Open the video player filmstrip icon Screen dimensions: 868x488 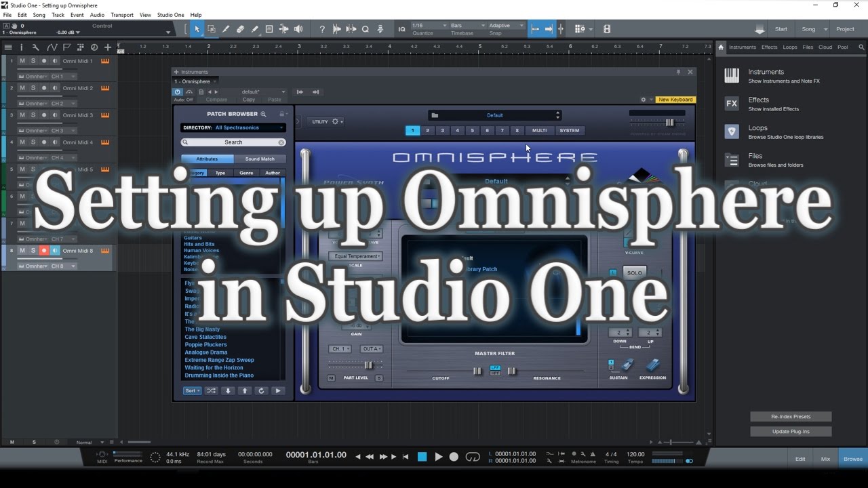(x=607, y=29)
